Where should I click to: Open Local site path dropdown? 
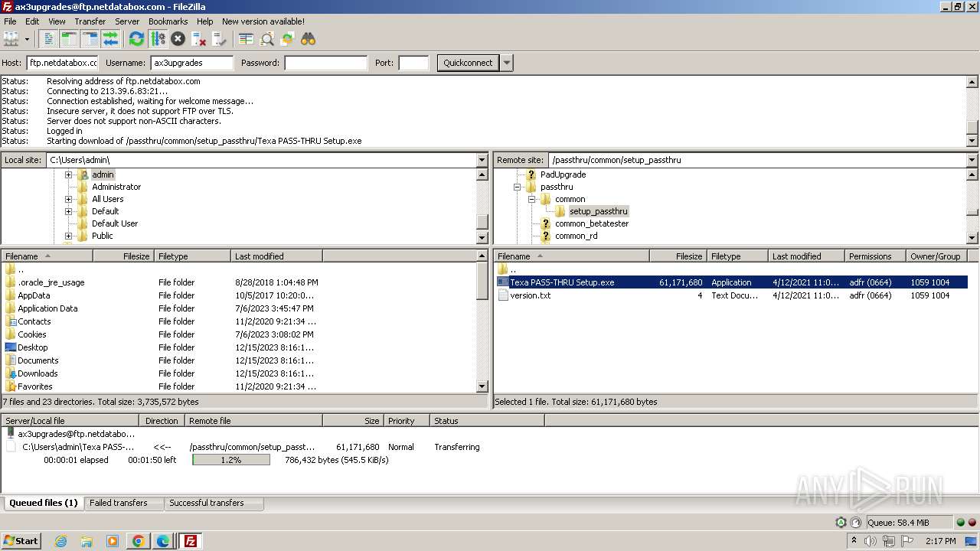pyautogui.click(x=482, y=160)
